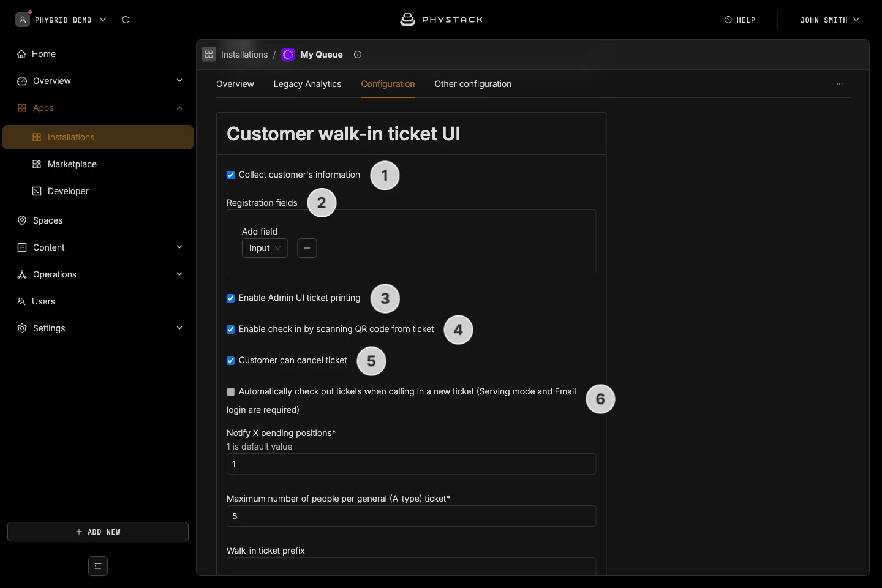Select the Configuration tab
Screen dimensions: 882x588
(x=388, y=84)
